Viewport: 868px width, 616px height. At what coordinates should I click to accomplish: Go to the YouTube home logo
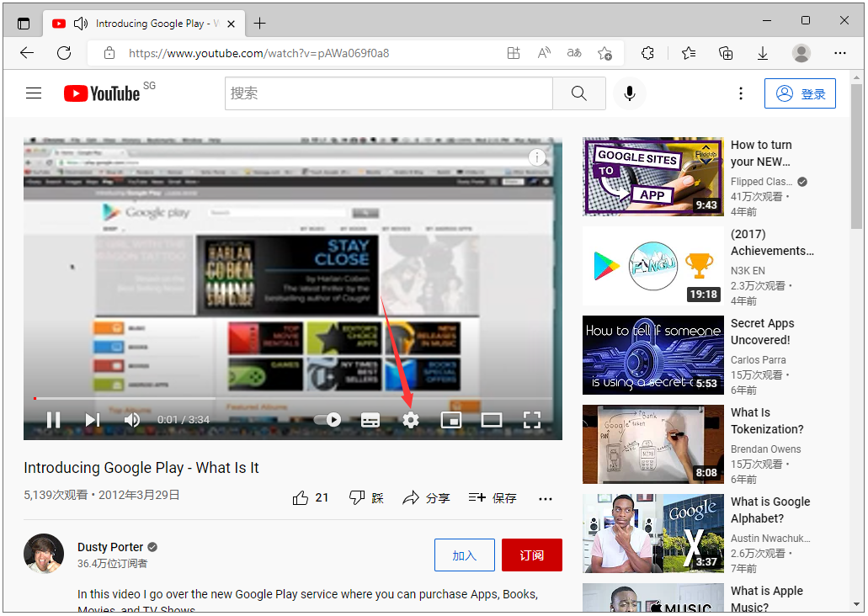click(103, 93)
